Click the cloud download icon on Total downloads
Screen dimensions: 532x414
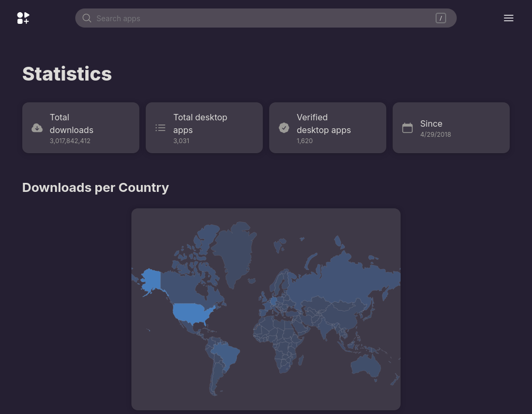(x=37, y=128)
